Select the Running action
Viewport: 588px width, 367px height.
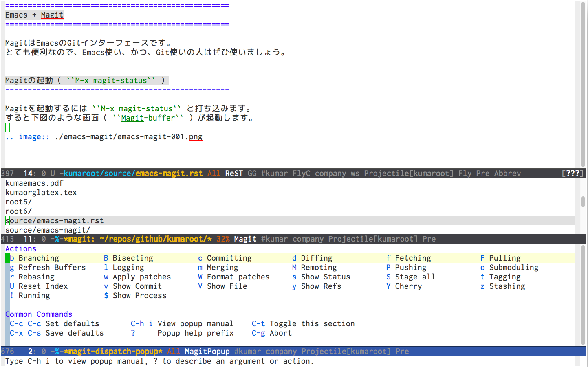pos(30,295)
